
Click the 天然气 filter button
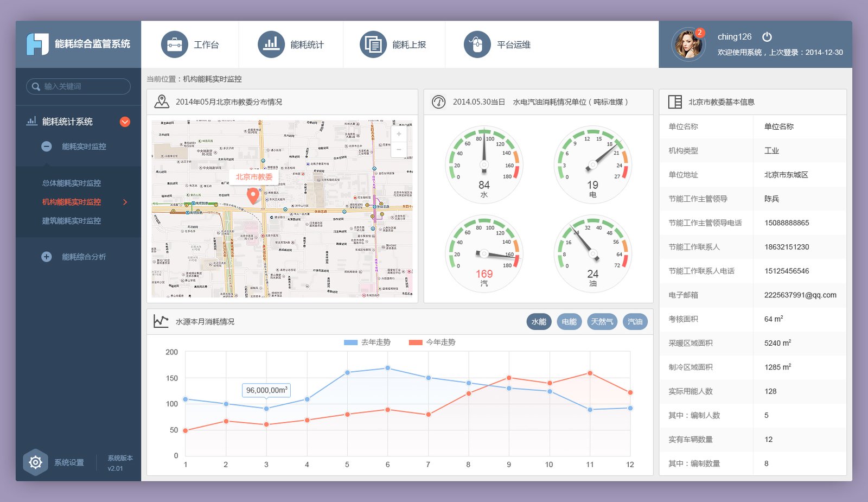tap(602, 322)
